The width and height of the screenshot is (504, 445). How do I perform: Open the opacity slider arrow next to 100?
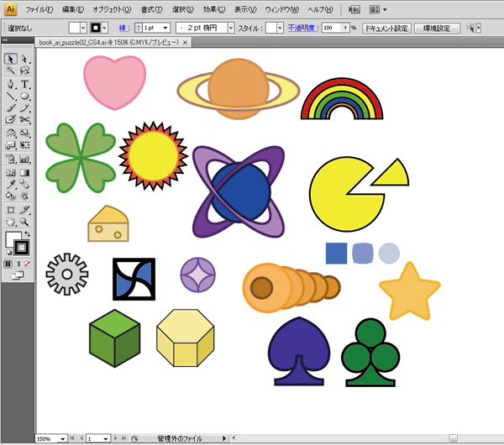point(345,28)
